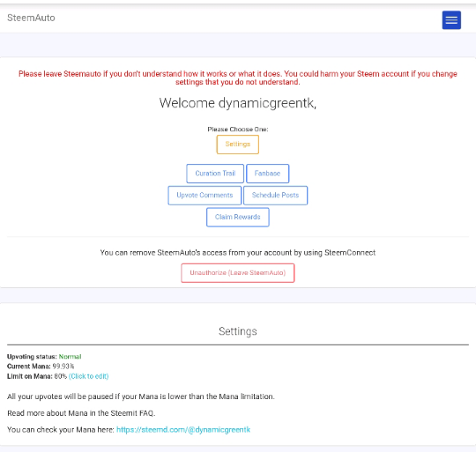The image size is (476, 452).
Task: Click the Welcome dynamicgreentk heading
Action: (238, 103)
